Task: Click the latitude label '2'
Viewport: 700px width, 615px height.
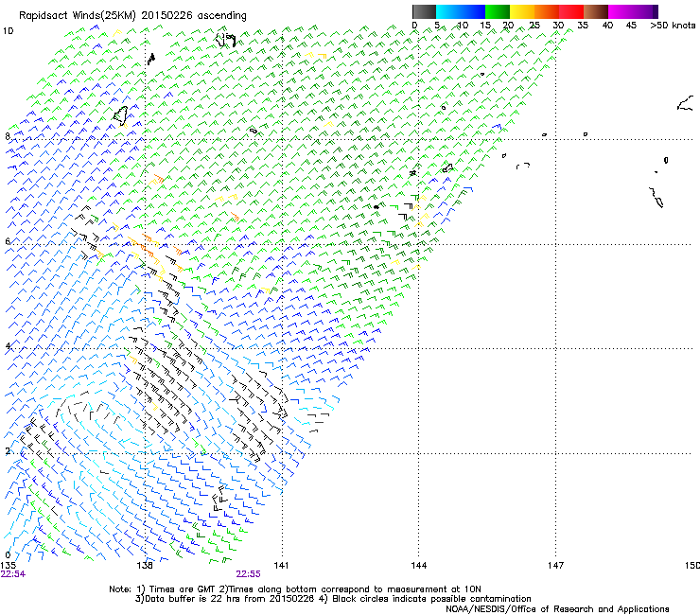Action: click(x=8, y=450)
